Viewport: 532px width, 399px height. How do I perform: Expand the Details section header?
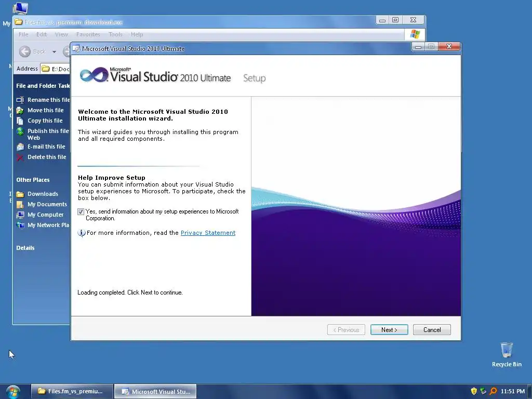[25, 248]
